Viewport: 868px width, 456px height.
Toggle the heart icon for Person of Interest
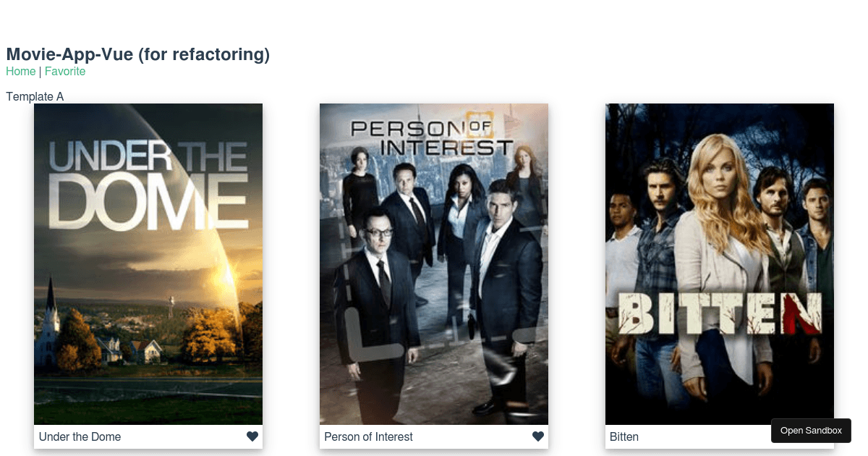(x=538, y=436)
